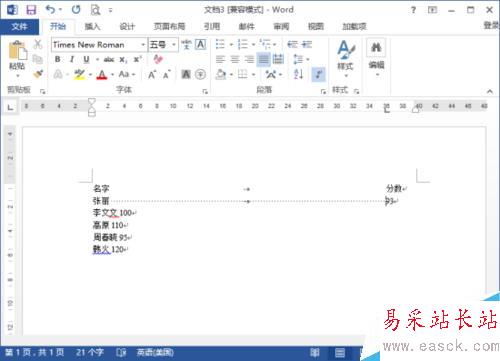Open line spacing dropdown
The width and height of the screenshot is (500, 361).
[301, 59]
